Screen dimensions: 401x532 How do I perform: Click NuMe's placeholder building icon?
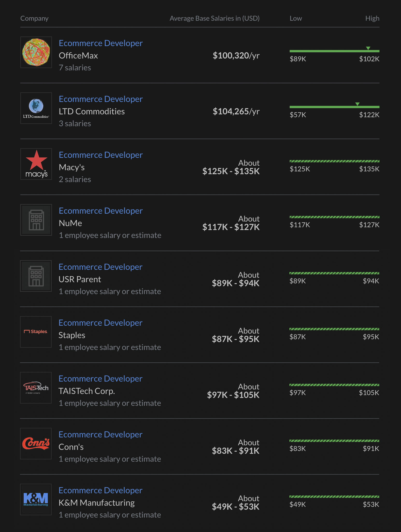click(36, 220)
